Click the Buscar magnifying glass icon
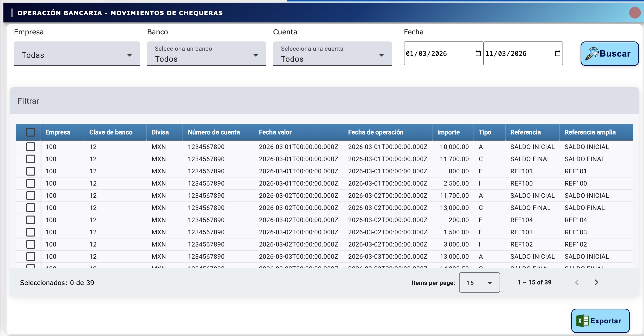 coord(592,53)
